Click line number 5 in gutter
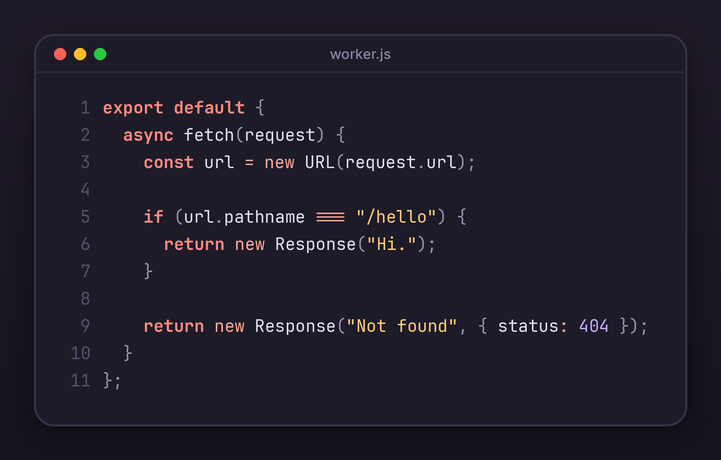The image size is (721, 460). pos(85,217)
